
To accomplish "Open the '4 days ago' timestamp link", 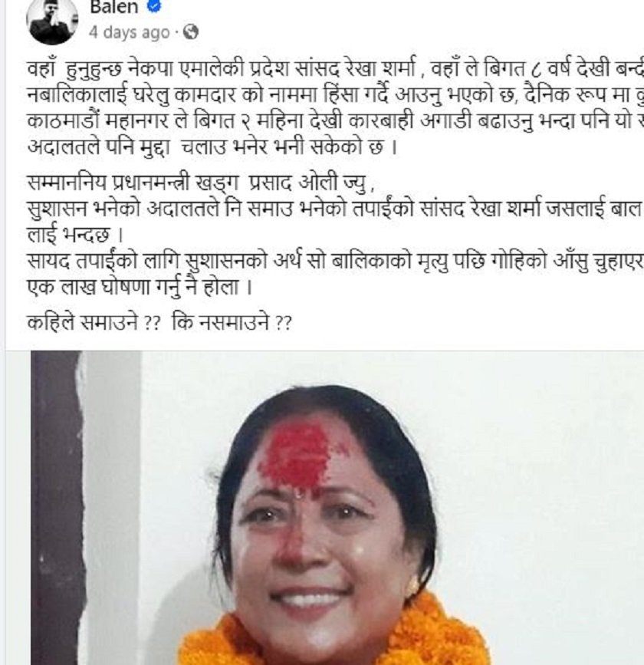I will click(x=129, y=33).
